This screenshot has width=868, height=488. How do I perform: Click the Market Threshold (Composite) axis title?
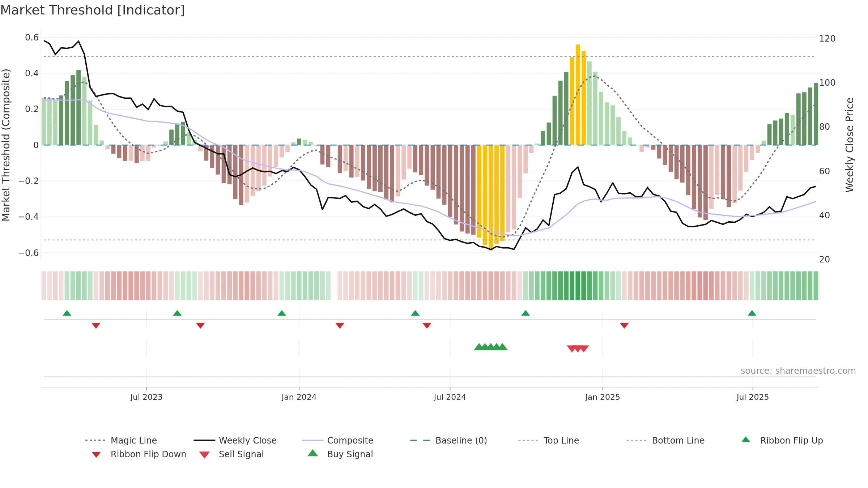point(6,145)
